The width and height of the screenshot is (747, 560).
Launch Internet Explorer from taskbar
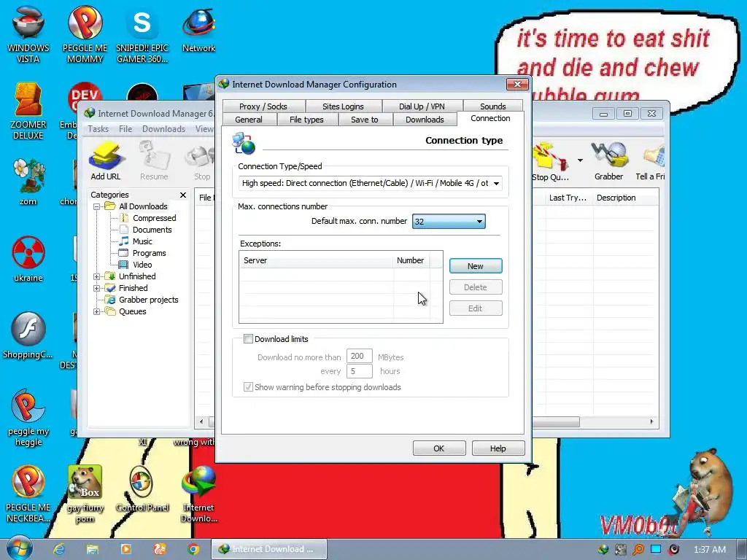click(59, 549)
